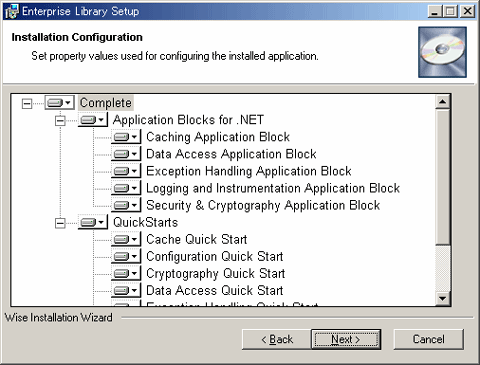
Task: Cancel the Enterprise Library setup
Action: (428, 339)
